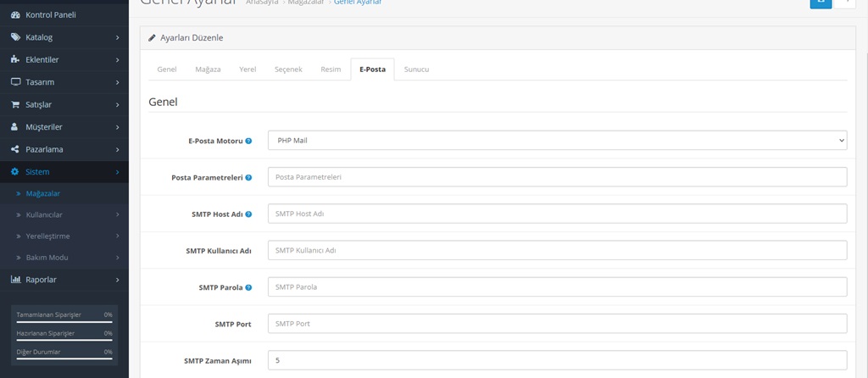Click the Posta Parametreleri input field
Image resolution: width=868 pixels, height=378 pixels.
[558, 177]
